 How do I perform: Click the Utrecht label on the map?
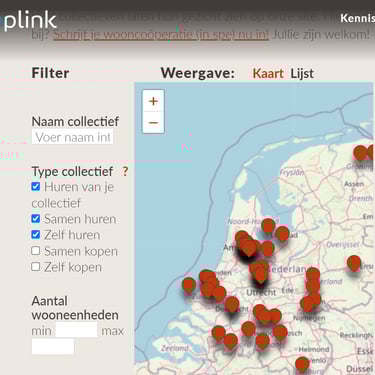(261, 292)
